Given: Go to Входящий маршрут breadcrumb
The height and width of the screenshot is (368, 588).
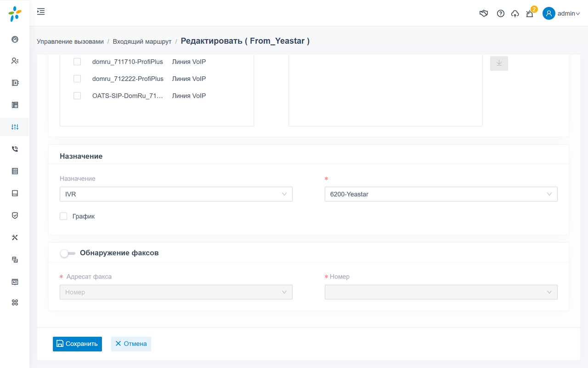Looking at the screenshot, I should coord(142,41).
